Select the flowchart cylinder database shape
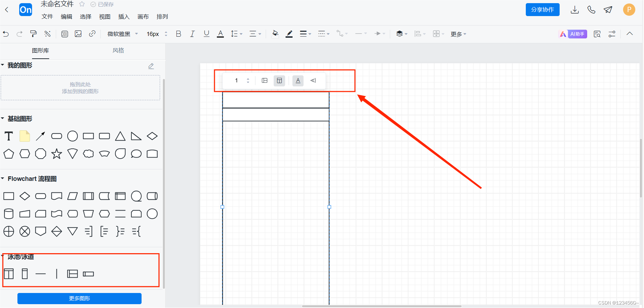Image resolution: width=644 pixels, height=308 pixels. coord(9,214)
